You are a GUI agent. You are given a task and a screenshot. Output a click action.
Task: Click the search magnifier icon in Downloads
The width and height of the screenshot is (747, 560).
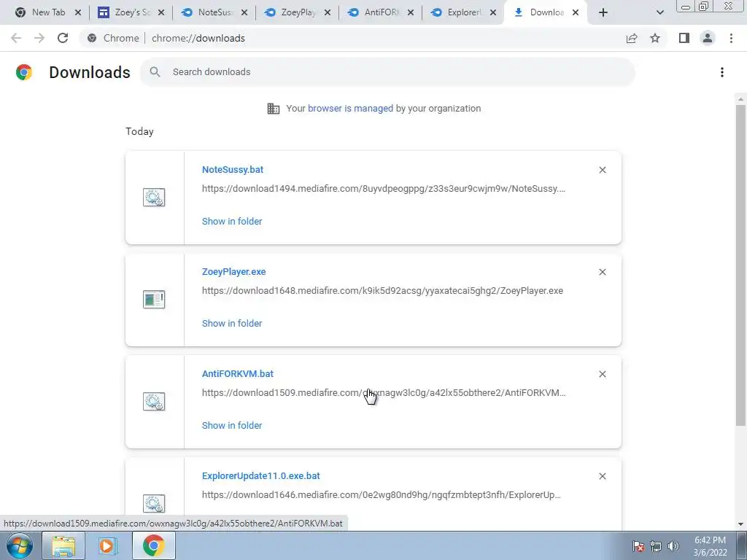[x=155, y=72]
